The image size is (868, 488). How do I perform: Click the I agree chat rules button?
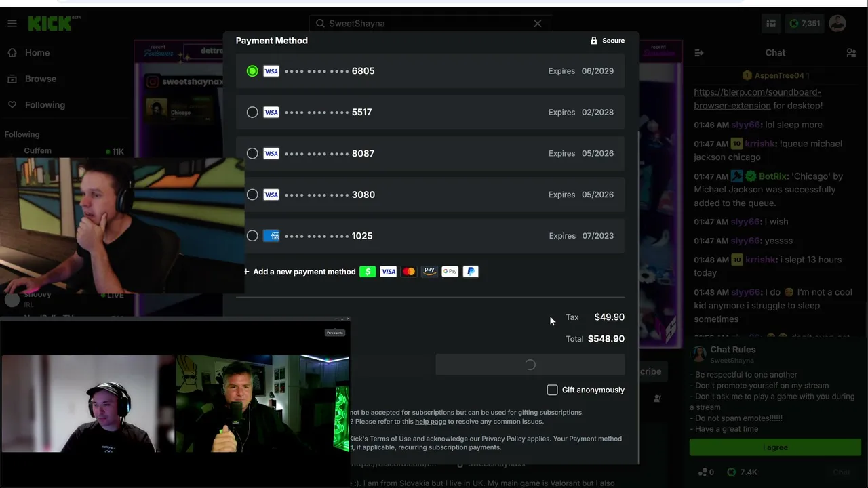[x=775, y=447]
